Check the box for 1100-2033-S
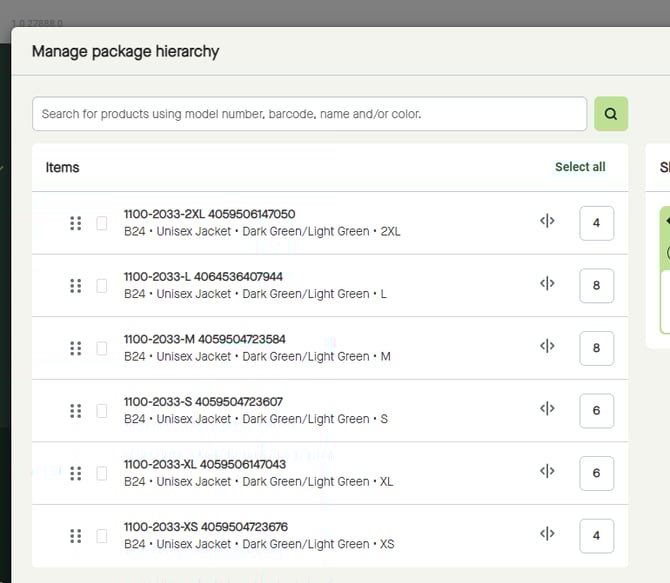Image resolution: width=670 pixels, height=583 pixels. [x=101, y=411]
